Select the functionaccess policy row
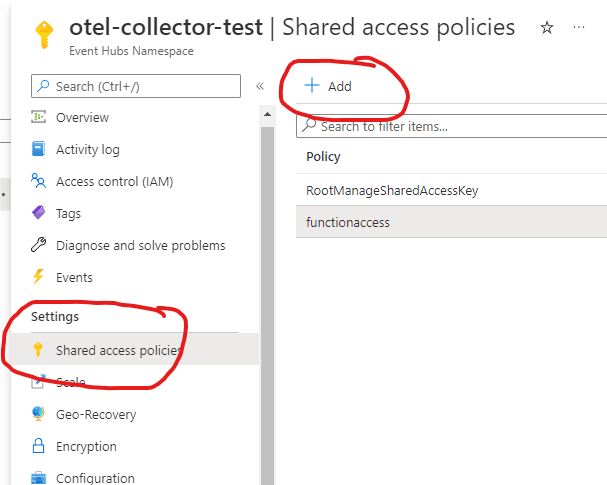This screenshot has height=485, width=607. 349,221
